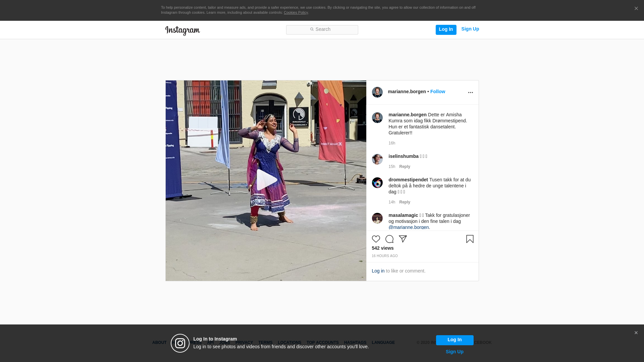The height and width of the screenshot is (362, 644).
Task: Open the @marianne.borgen mention link
Action: 409,228
